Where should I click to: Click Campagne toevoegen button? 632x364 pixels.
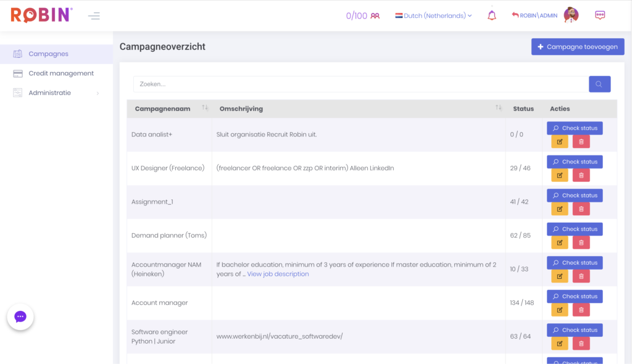click(x=578, y=46)
